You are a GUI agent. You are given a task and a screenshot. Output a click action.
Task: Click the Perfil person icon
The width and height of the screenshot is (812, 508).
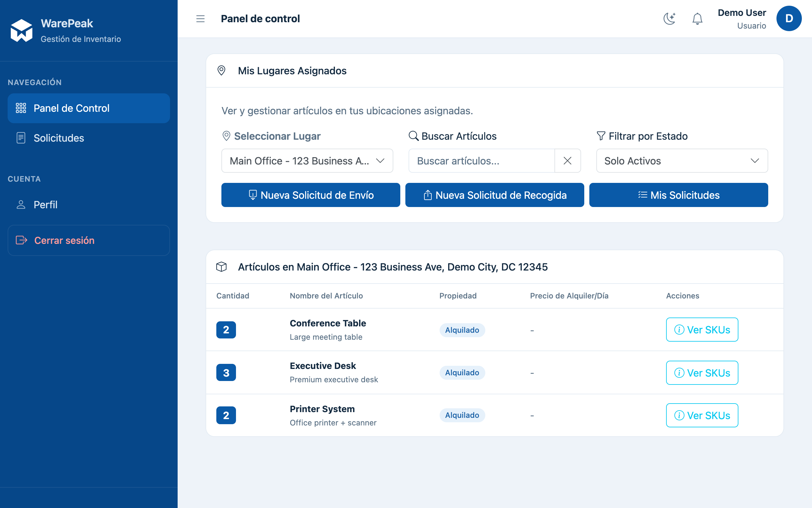click(21, 204)
